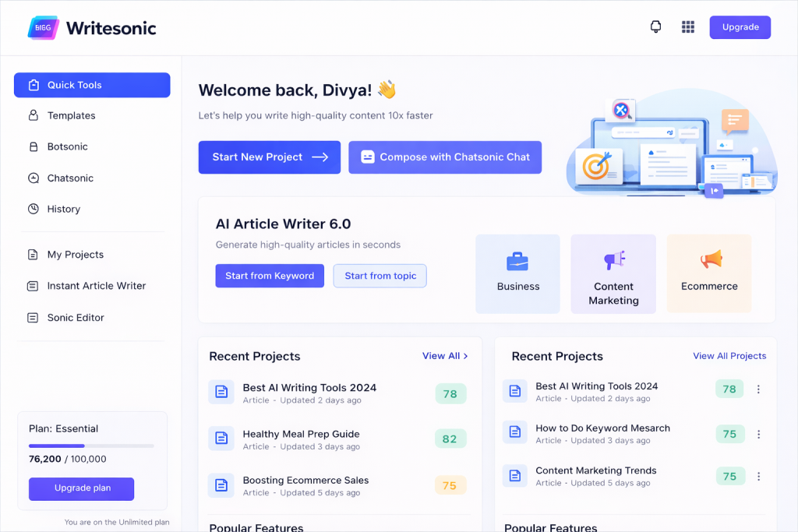Click 'You are on the Unlimited plan' text
The height and width of the screenshot is (532, 798).
[117, 523]
